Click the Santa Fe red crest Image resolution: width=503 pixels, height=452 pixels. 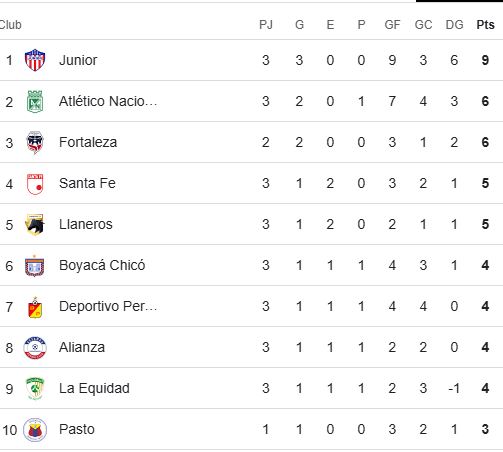(x=35, y=184)
